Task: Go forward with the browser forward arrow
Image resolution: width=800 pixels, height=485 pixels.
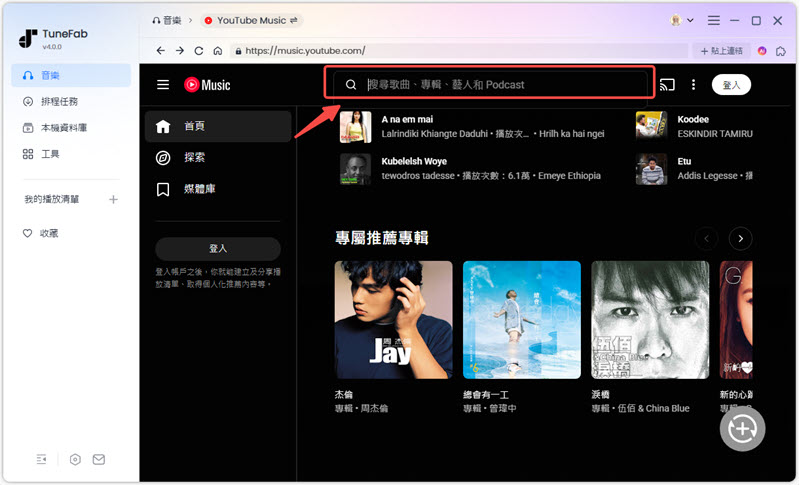Action: (180, 50)
